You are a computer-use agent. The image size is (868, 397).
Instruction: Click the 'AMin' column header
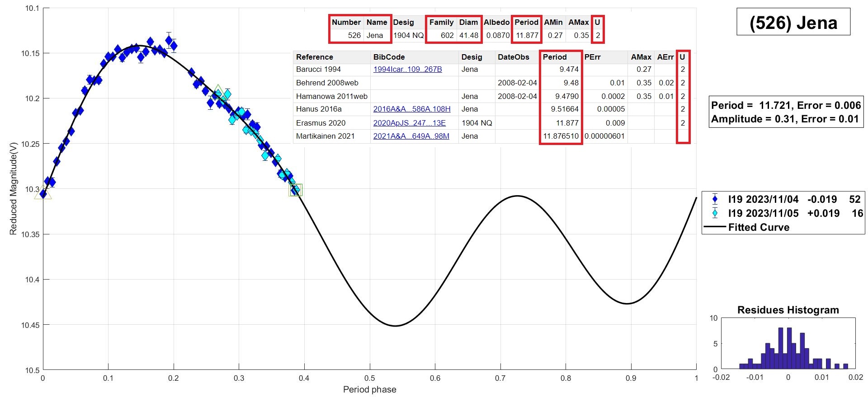coord(553,22)
